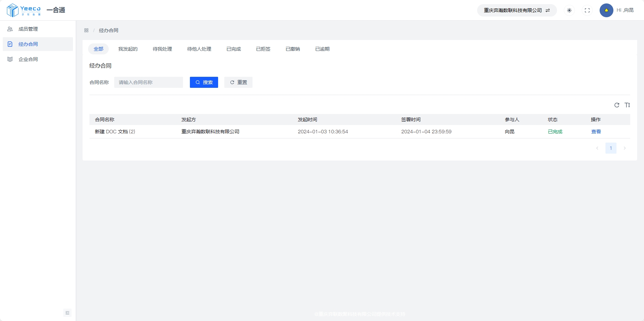Click the breadcrumb home grid icon
The width and height of the screenshot is (644, 321).
86,30
